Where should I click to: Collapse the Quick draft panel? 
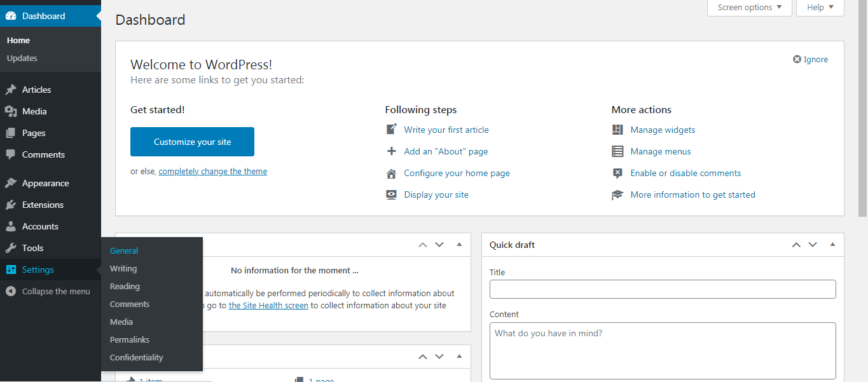pos(832,245)
